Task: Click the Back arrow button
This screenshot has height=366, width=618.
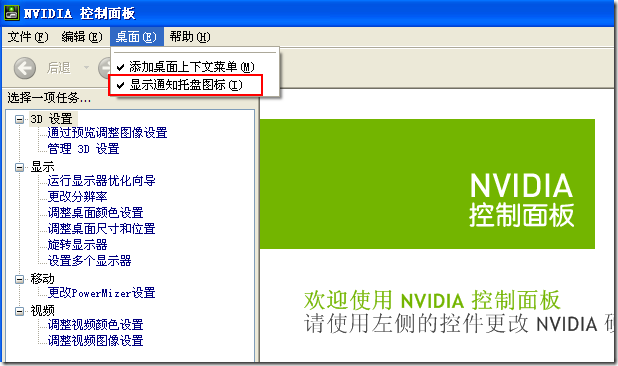Action: (25, 68)
